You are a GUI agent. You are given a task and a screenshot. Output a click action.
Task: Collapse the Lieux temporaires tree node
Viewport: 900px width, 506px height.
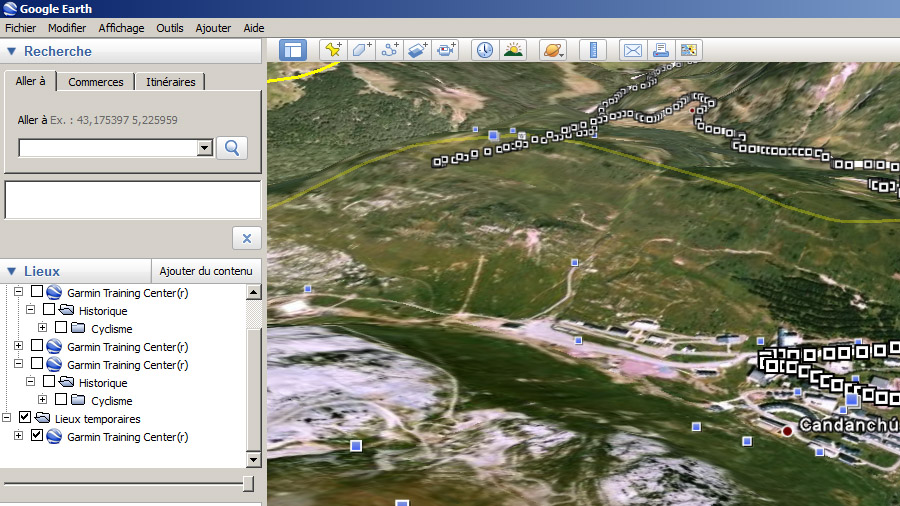pos(7,419)
